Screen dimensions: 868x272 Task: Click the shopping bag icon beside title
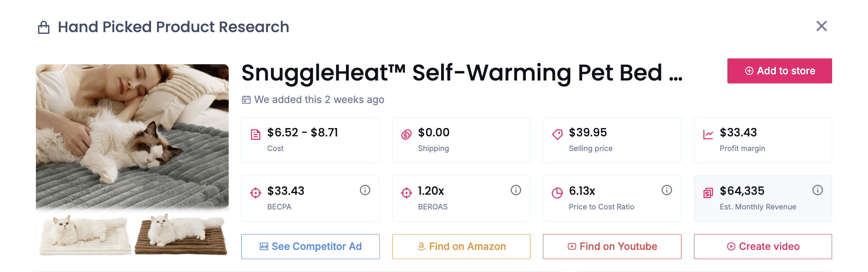click(x=44, y=28)
